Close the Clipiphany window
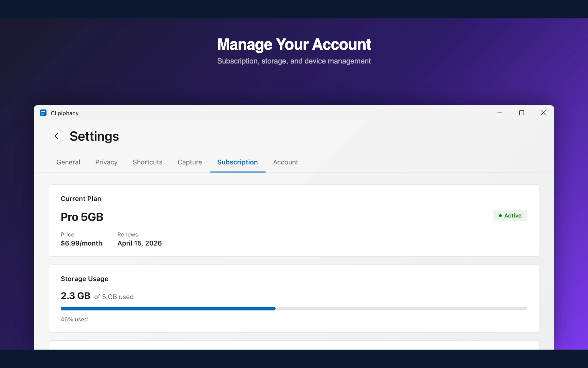Image resolution: width=588 pixels, height=368 pixels. pos(543,113)
